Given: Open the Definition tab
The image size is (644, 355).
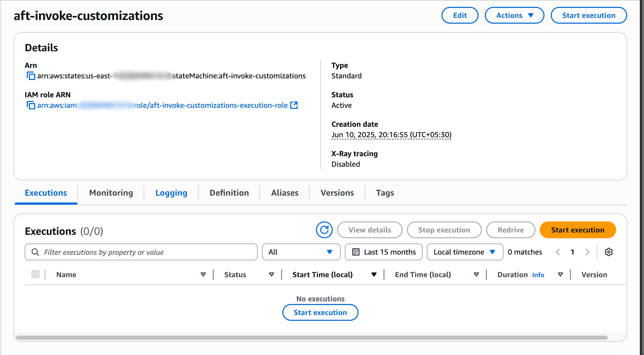Looking at the screenshot, I should pos(229,193).
